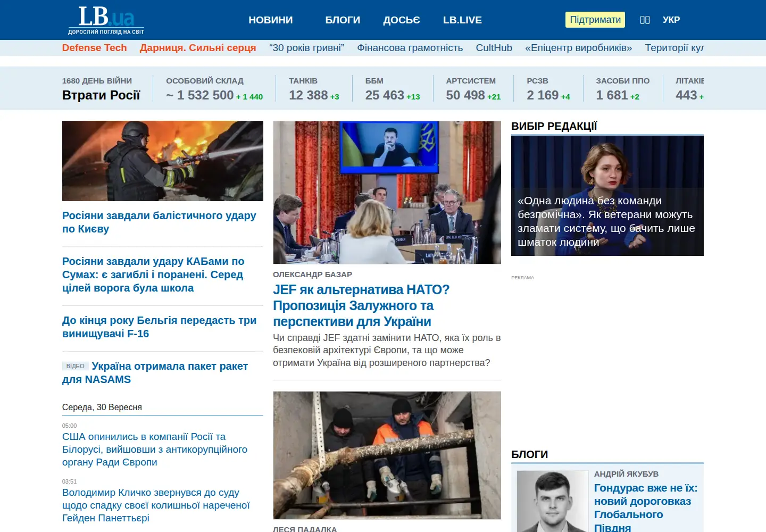
Task: Open LB.LIVE from the top menu
Action: (462, 20)
